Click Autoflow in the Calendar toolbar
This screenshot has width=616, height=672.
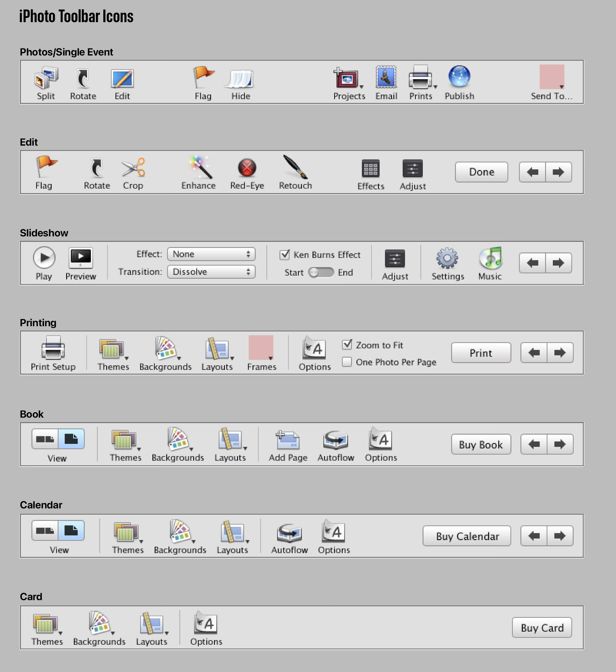289,532
